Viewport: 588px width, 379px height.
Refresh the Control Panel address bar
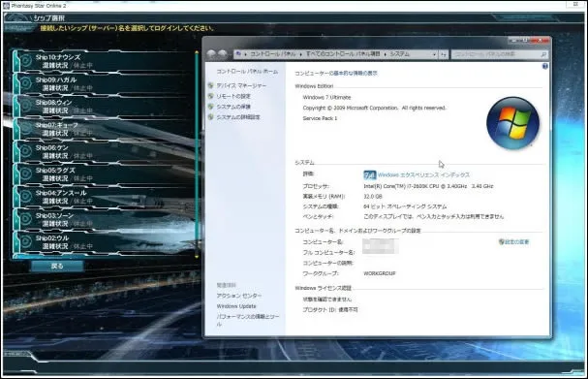(x=444, y=54)
